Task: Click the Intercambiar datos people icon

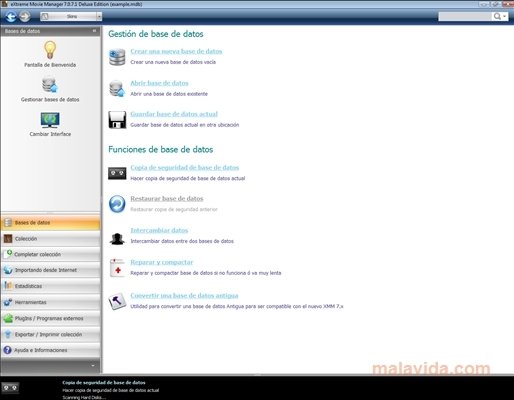Action: 117,238
